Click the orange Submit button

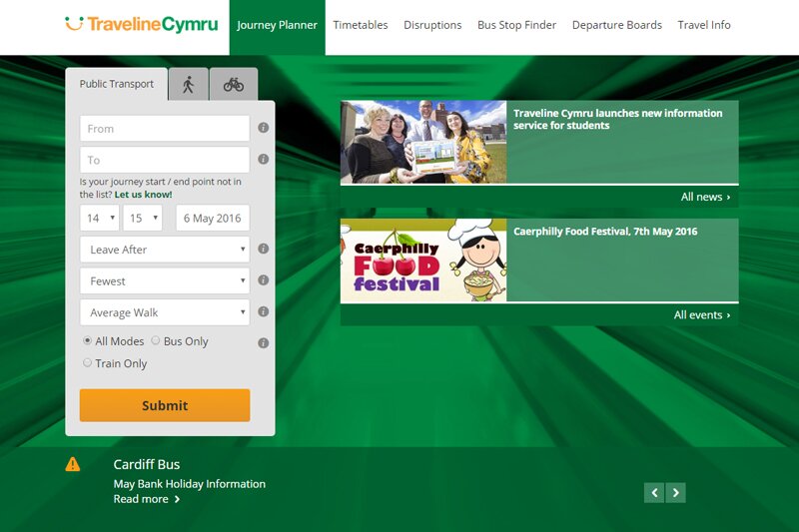pos(165,405)
